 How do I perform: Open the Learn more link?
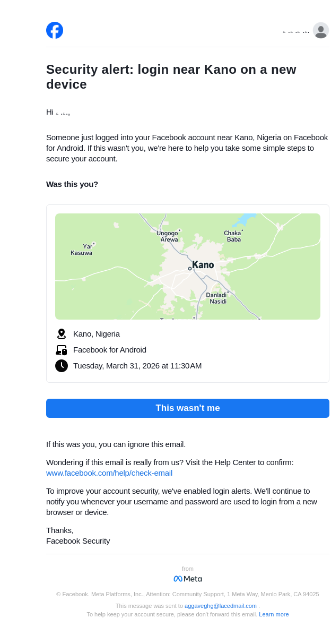coord(274,614)
